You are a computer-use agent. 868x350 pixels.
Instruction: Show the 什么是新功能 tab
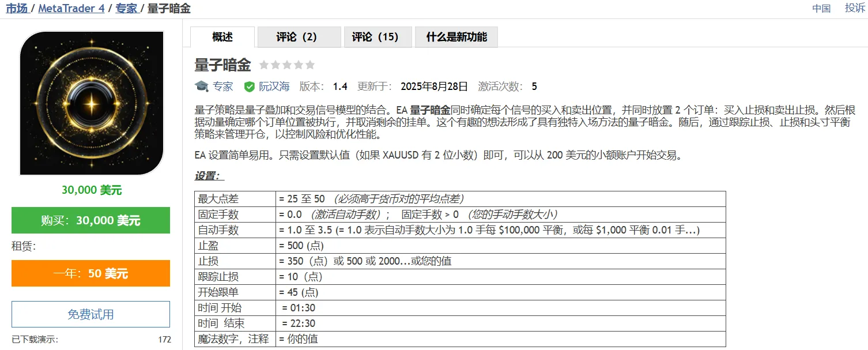tap(456, 37)
